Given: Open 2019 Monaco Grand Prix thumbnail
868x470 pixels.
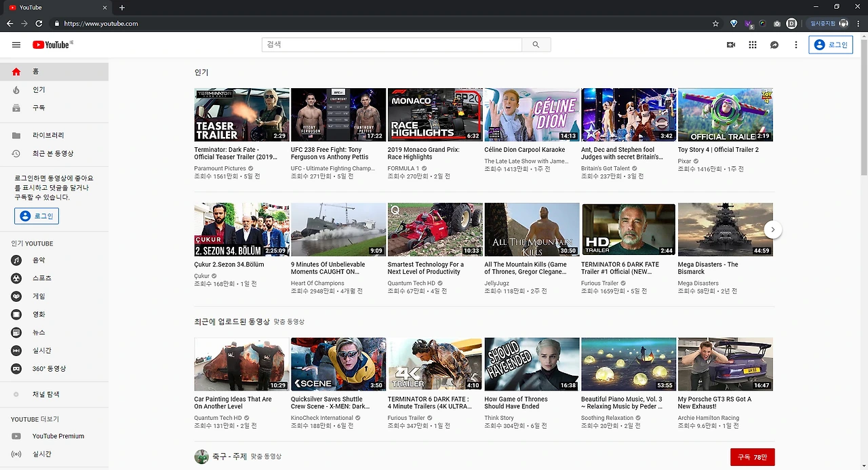Looking at the screenshot, I should (435, 115).
